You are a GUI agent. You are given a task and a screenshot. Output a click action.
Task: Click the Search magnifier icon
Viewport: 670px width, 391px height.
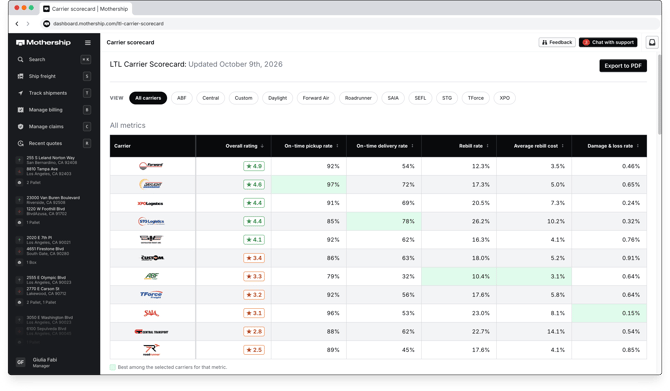[20, 59]
